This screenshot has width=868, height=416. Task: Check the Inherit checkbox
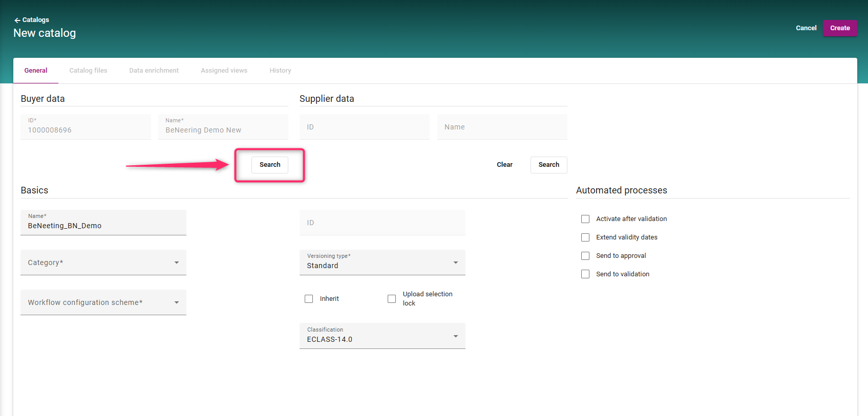pyautogui.click(x=309, y=299)
